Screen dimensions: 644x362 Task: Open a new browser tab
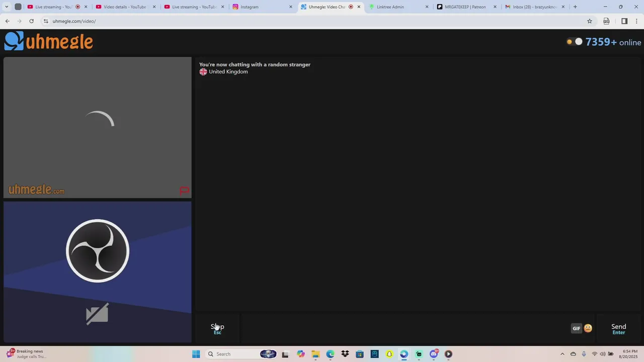pyautogui.click(x=575, y=7)
